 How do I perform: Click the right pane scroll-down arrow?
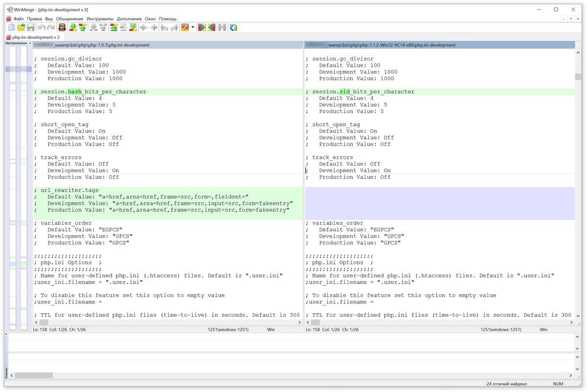(578, 316)
